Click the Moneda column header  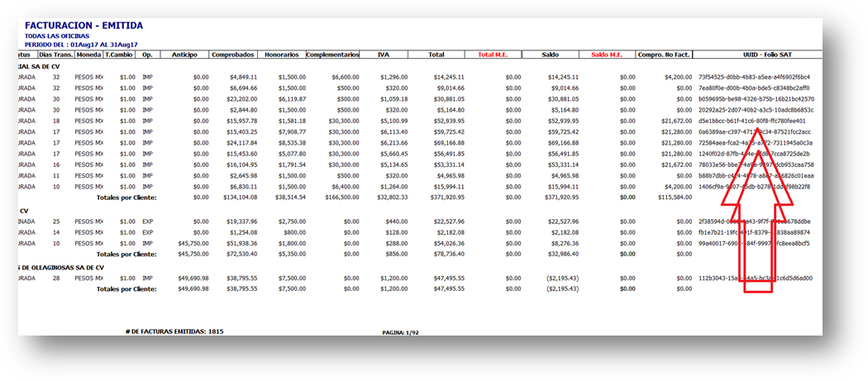point(89,55)
